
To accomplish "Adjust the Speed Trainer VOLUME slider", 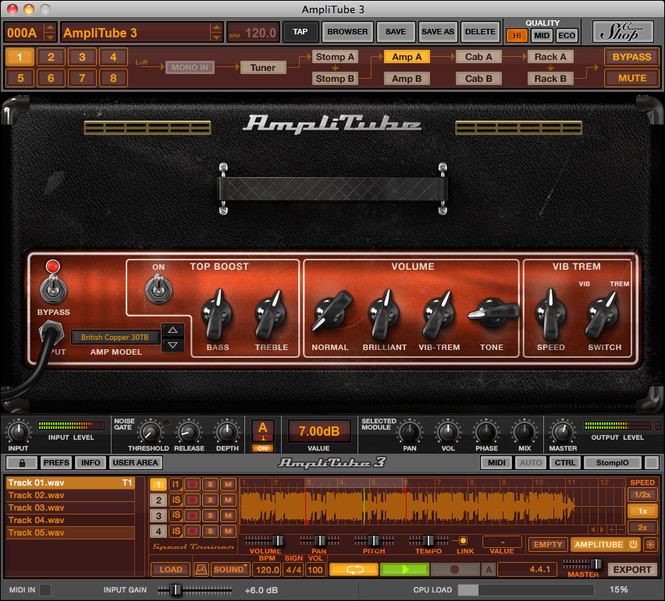I will click(x=265, y=540).
